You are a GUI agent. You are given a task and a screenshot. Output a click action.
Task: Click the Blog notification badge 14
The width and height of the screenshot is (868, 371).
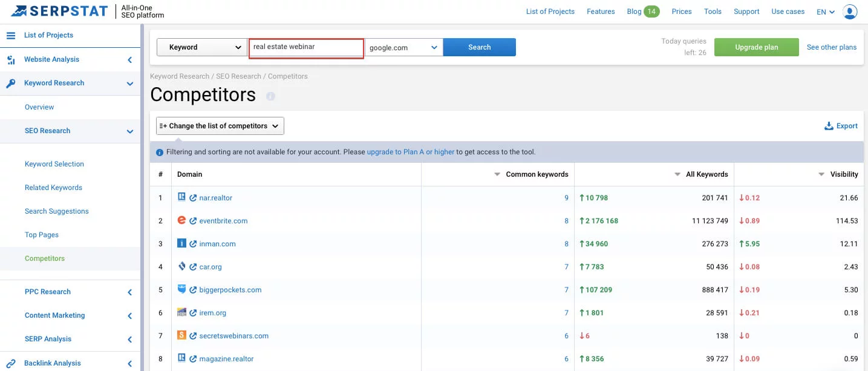coord(651,11)
